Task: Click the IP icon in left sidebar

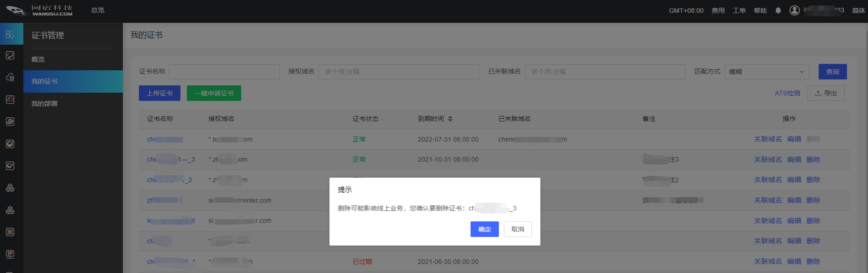Action: [10, 254]
